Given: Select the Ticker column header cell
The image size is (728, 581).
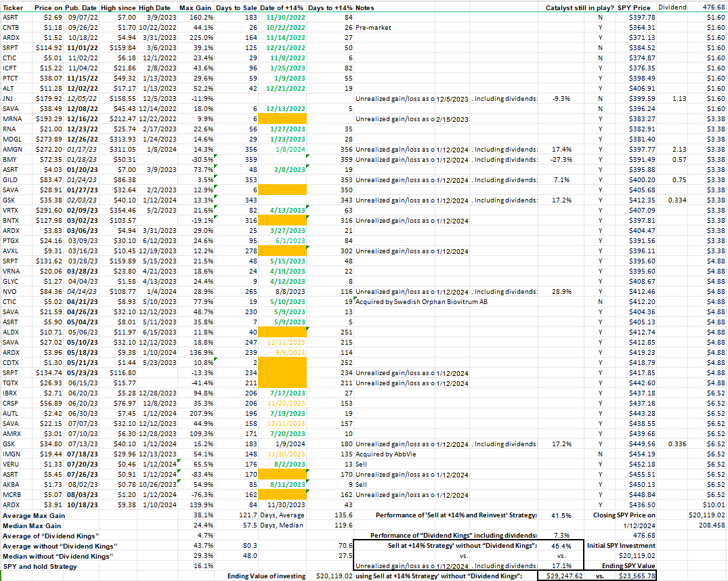Looking at the screenshot, I should pos(12,7).
